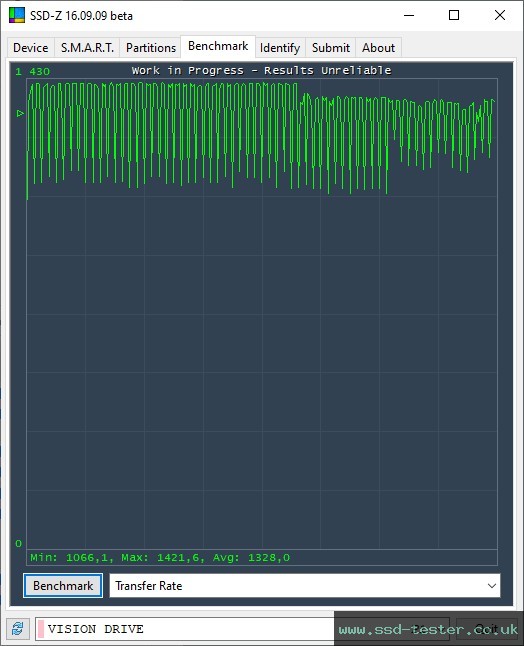The width and height of the screenshot is (524, 646).
Task: Switch to the S.M.A.R.T. tab
Action: coord(87,48)
